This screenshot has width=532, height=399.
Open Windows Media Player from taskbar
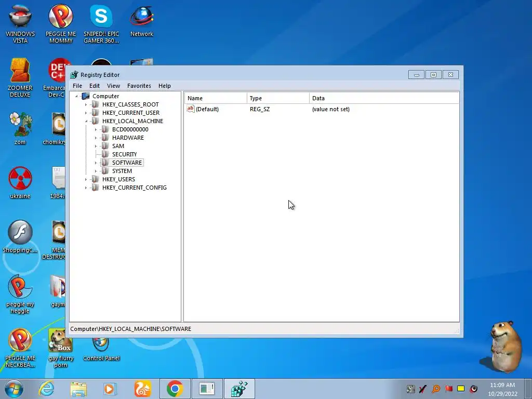[x=110, y=389]
